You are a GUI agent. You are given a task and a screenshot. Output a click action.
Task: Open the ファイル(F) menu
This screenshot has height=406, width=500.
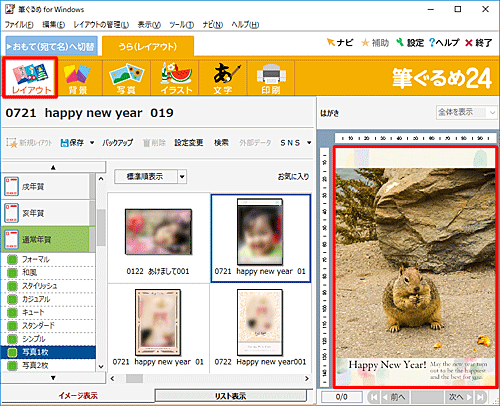pyautogui.click(x=19, y=25)
